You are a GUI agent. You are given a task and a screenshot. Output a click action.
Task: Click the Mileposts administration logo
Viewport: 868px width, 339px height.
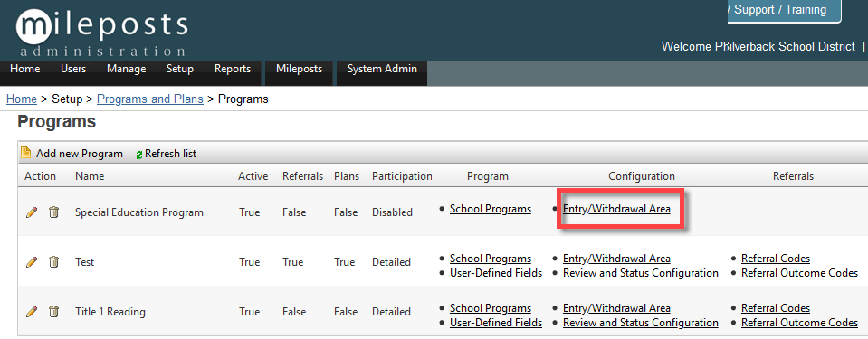point(102,32)
